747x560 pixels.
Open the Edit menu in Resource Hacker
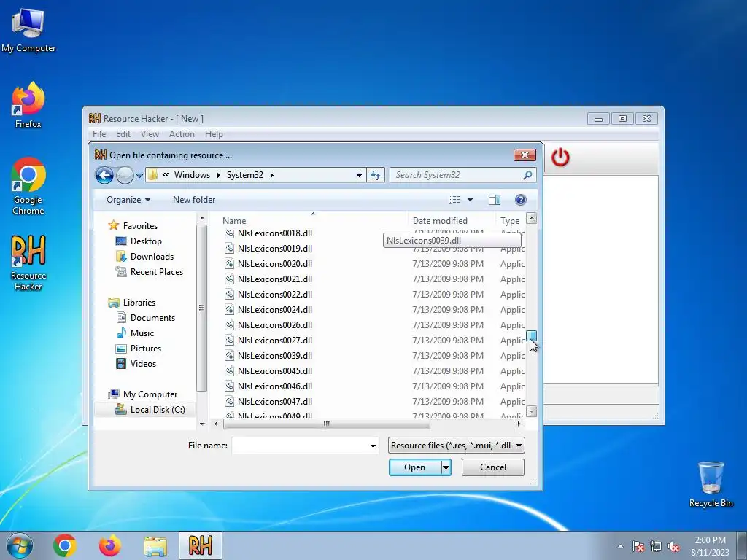click(123, 134)
